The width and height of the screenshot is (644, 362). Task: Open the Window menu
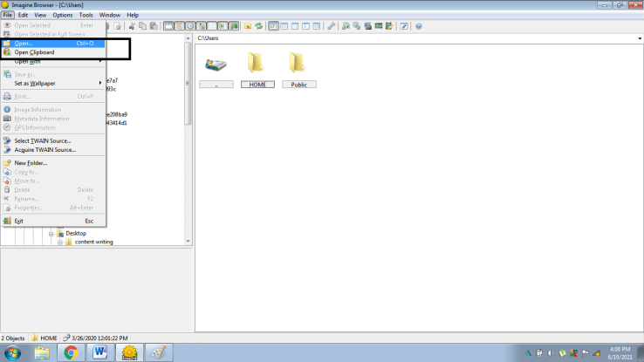point(110,15)
